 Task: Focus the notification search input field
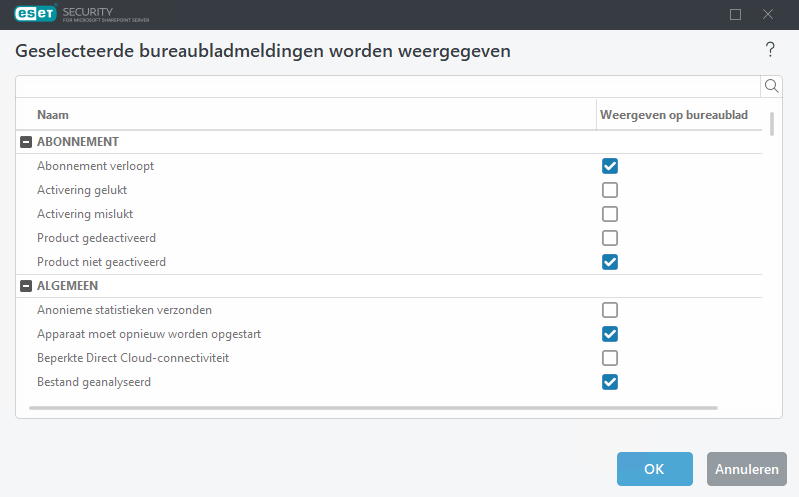click(x=388, y=87)
